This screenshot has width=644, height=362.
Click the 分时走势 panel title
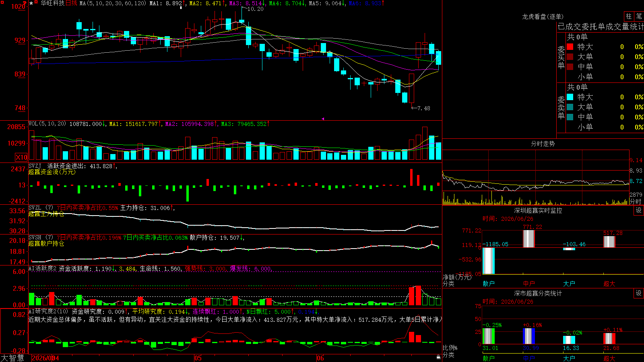(x=543, y=144)
